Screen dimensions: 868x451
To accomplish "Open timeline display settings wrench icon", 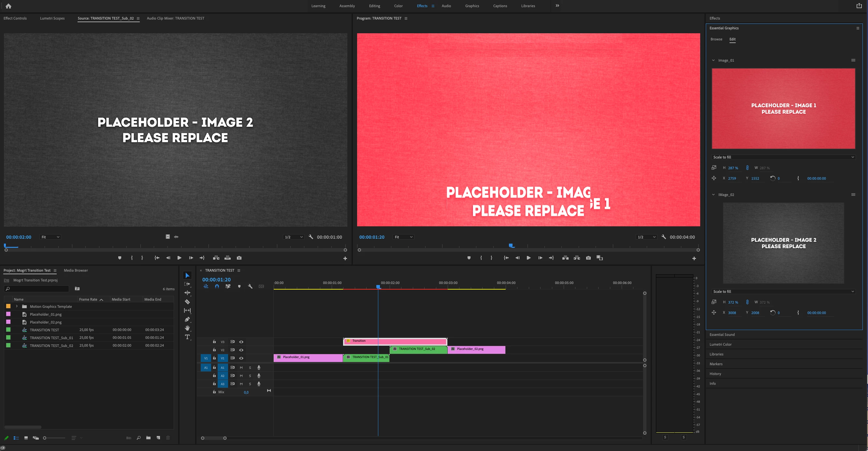I will pos(250,286).
